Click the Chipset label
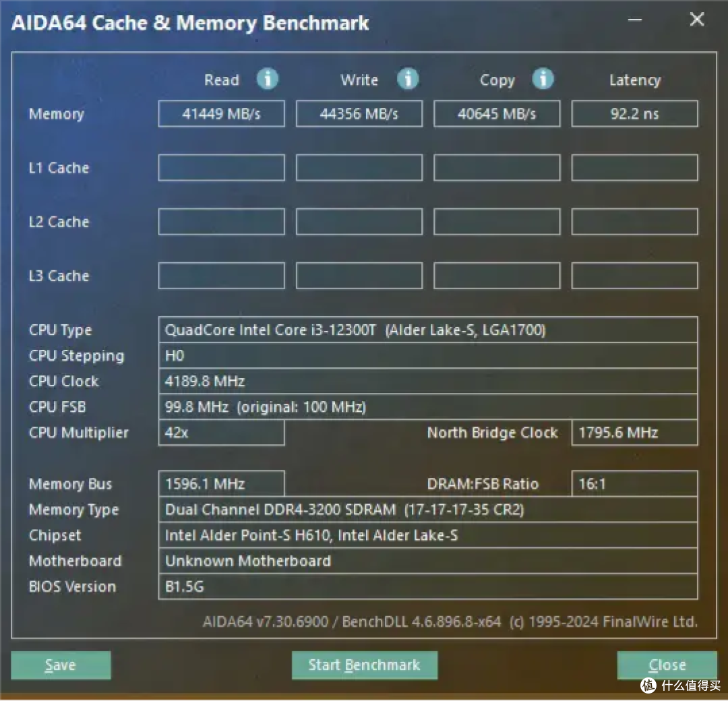The image size is (728, 701). coord(55,536)
